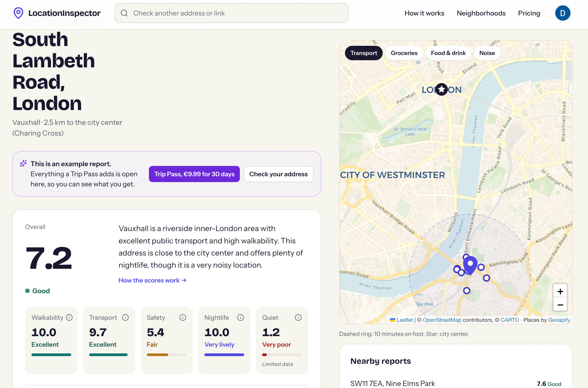
Task: Buy the Trip Pass for €9.99
Action: pyautogui.click(x=194, y=174)
